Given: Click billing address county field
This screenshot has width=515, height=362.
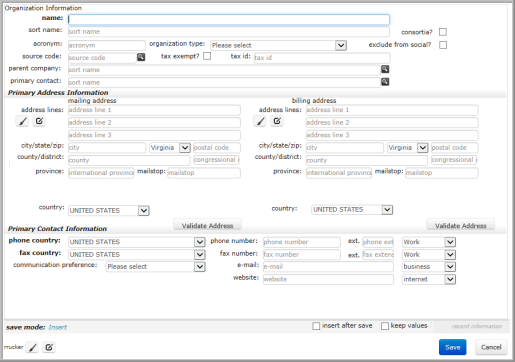Looking at the screenshot, I should coord(367,160).
